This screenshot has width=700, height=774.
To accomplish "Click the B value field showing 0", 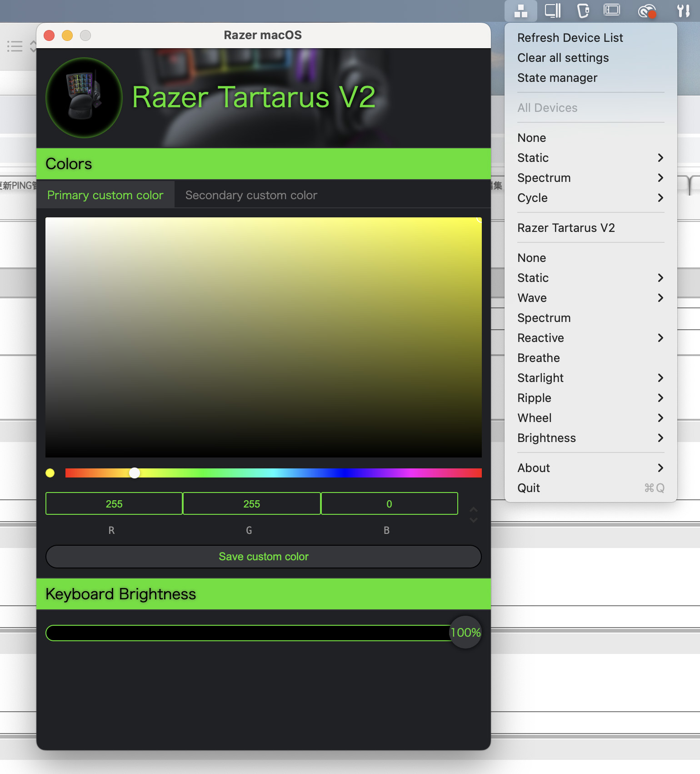I will tap(389, 504).
